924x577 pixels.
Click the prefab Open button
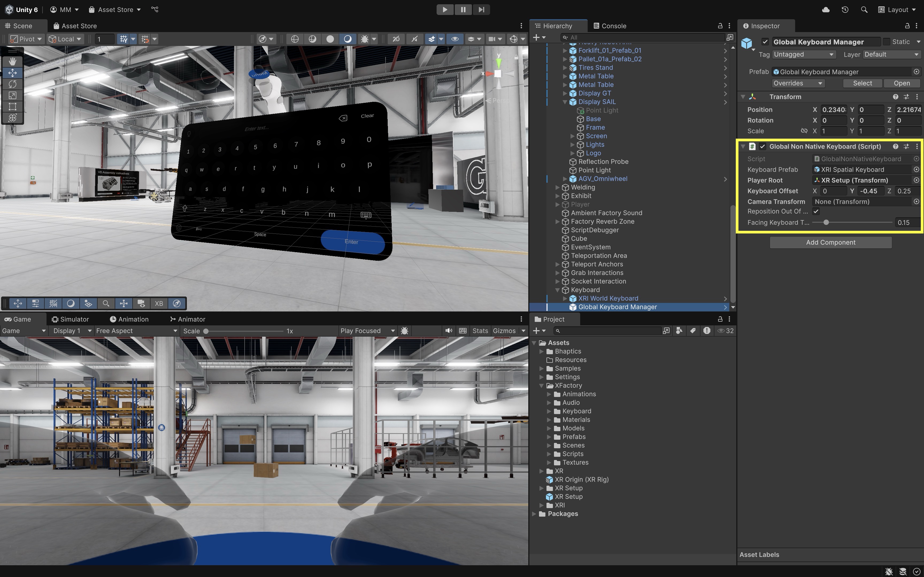coord(902,83)
